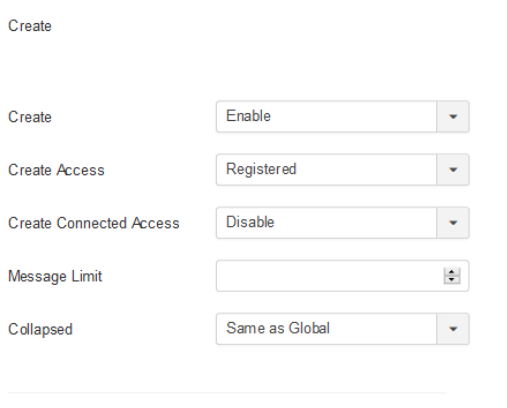507x408 pixels.
Task: Open the Create dropdown showing Enable
Action: click(343, 117)
